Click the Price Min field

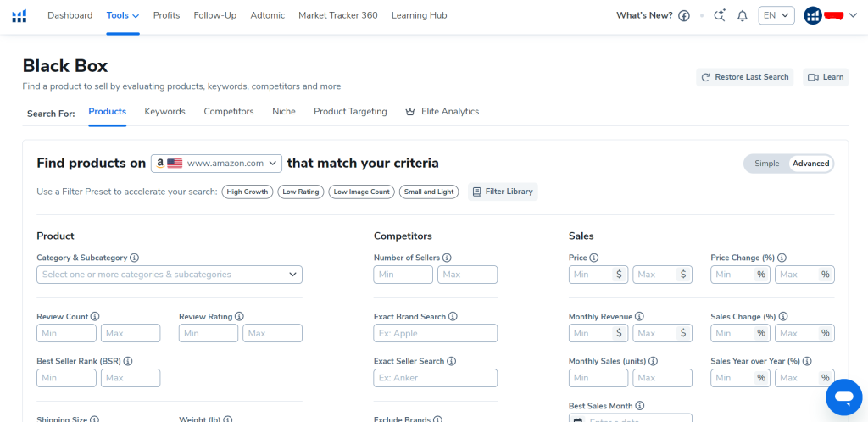coord(598,275)
